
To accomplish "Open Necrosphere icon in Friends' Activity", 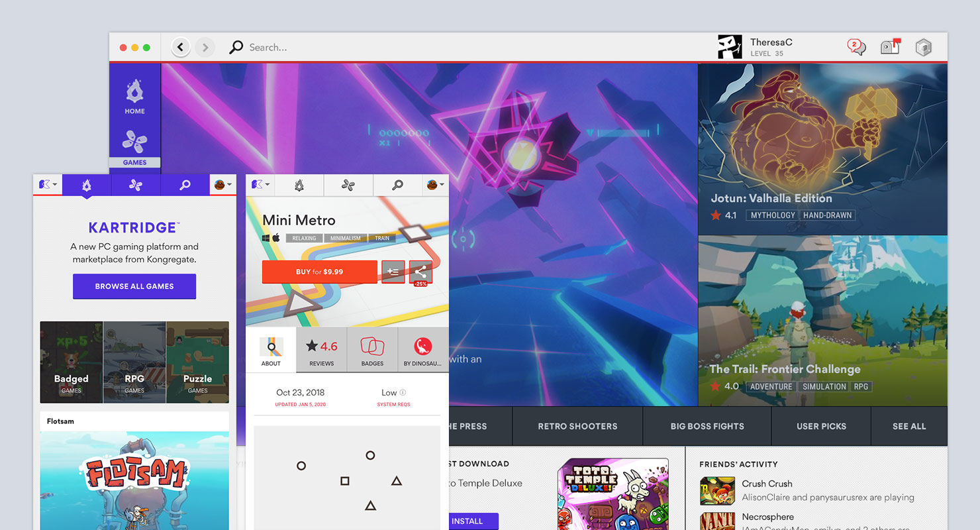I will [716, 521].
